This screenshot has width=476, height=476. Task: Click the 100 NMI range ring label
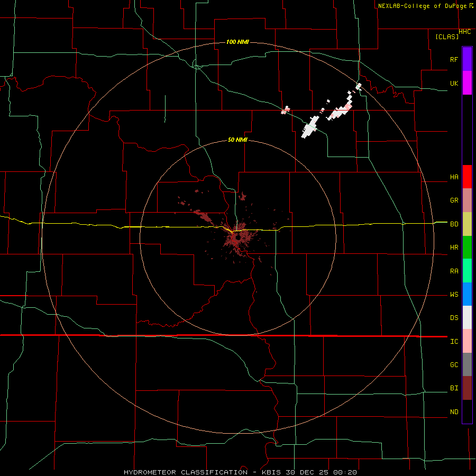237,42
